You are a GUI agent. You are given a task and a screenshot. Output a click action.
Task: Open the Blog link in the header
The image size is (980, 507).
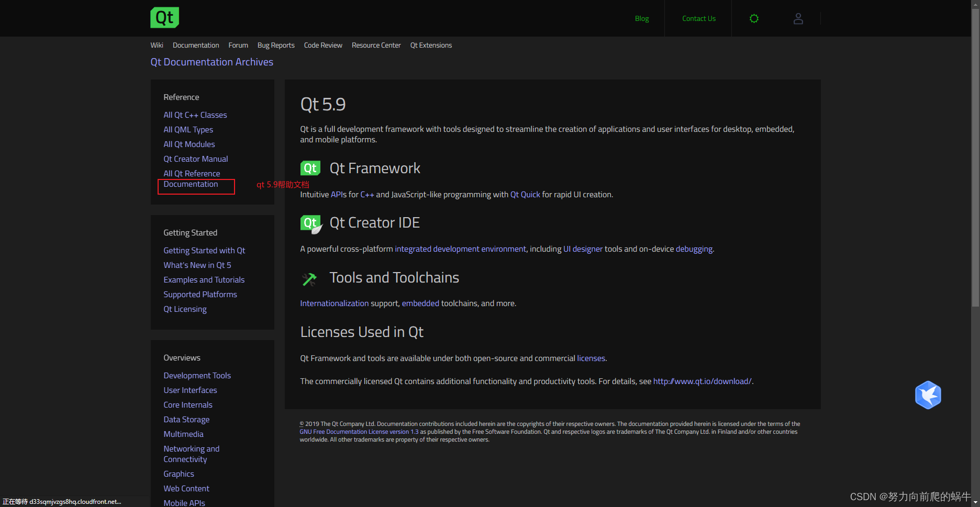[642, 18]
